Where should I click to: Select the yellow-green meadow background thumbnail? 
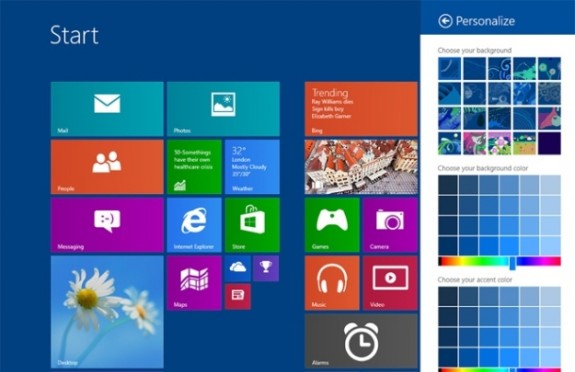pyautogui.click(x=524, y=143)
